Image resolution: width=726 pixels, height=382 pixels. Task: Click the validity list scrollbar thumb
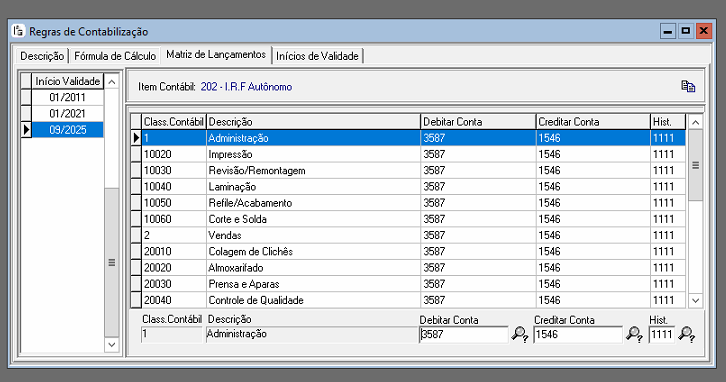point(112,262)
